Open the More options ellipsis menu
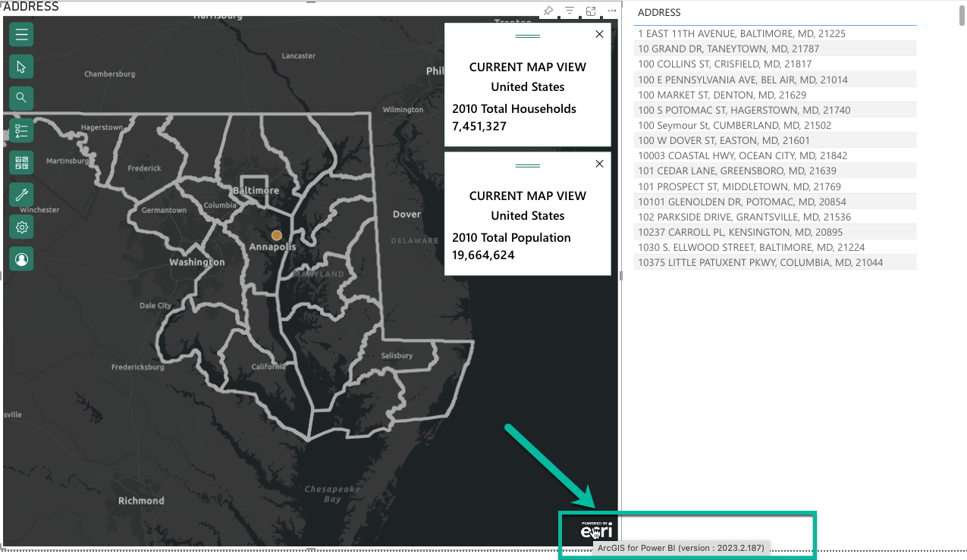The image size is (967, 560). tap(611, 11)
